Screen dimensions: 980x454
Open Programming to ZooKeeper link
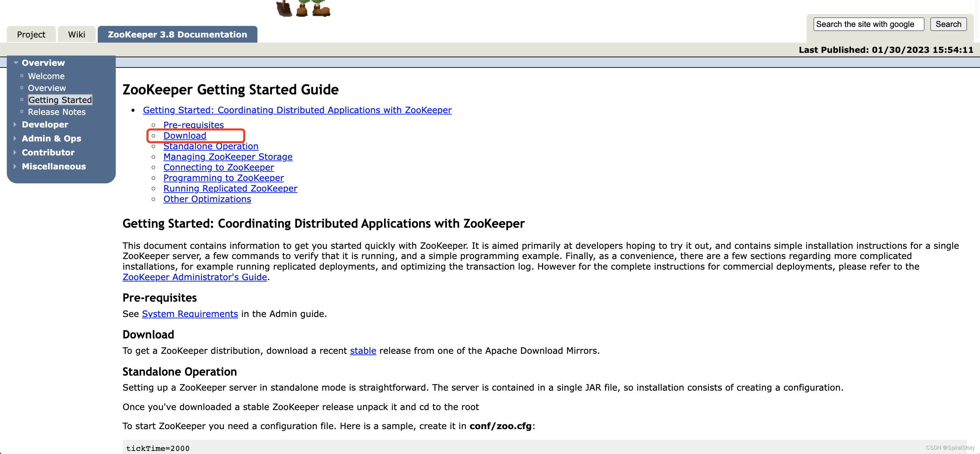coord(224,178)
